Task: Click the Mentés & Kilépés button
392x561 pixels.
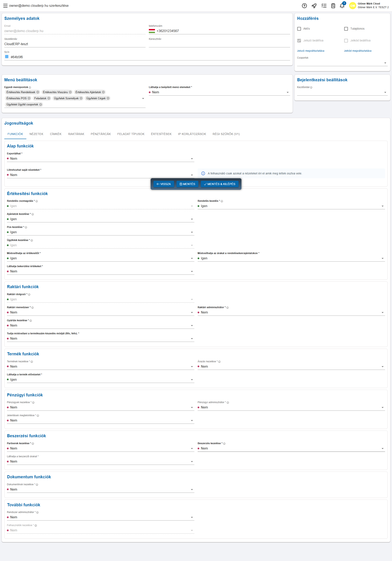Action: [219, 184]
